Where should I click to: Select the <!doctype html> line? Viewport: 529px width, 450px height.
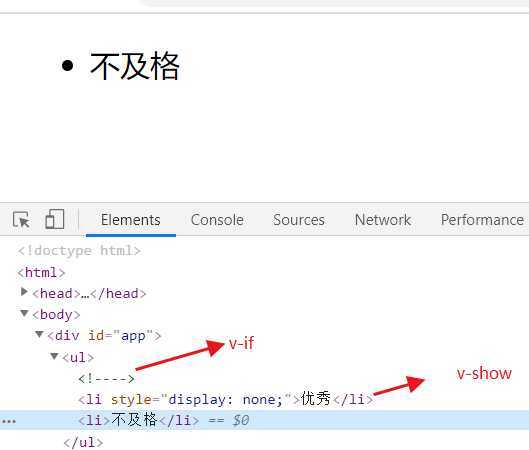click(x=79, y=251)
